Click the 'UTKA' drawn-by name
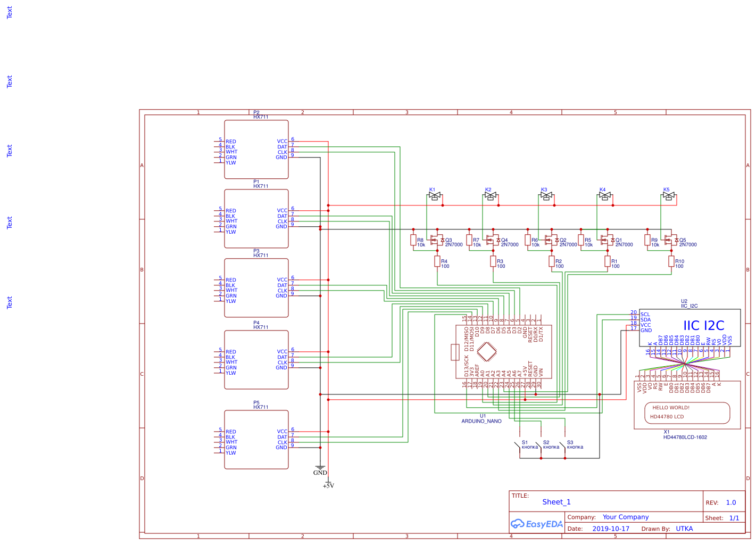This screenshot has width=756, height=544. click(x=684, y=529)
